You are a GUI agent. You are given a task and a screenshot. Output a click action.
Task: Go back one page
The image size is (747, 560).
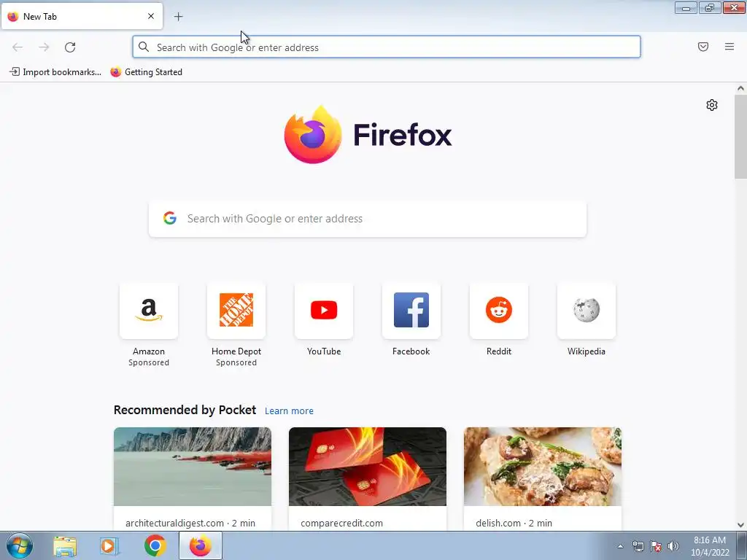tap(18, 47)
